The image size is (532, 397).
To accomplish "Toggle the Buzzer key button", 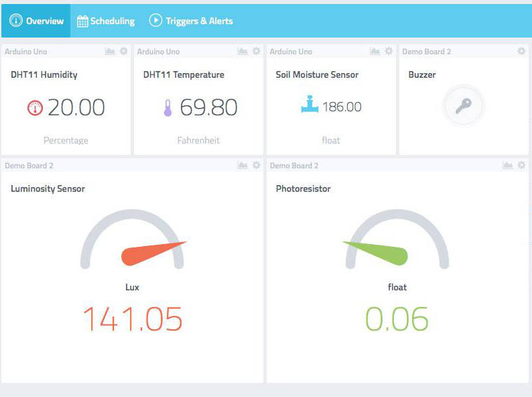I will tap(464, 106).
